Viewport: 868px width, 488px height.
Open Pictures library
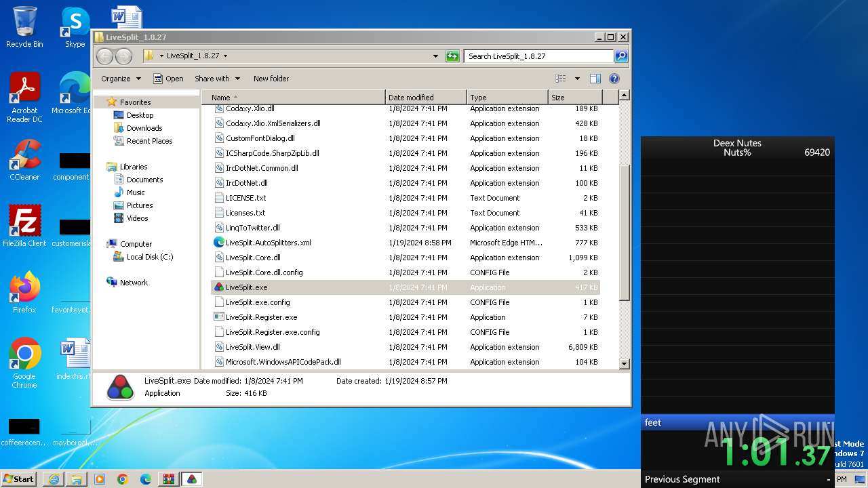coord(140,205)
